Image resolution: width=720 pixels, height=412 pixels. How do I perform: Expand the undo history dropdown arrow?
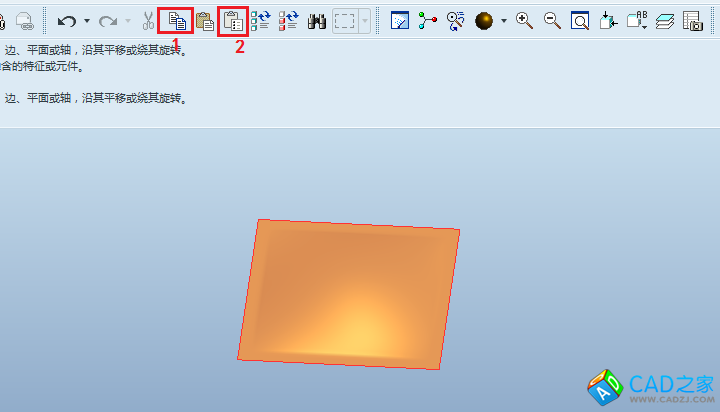[x=87, y=20]
